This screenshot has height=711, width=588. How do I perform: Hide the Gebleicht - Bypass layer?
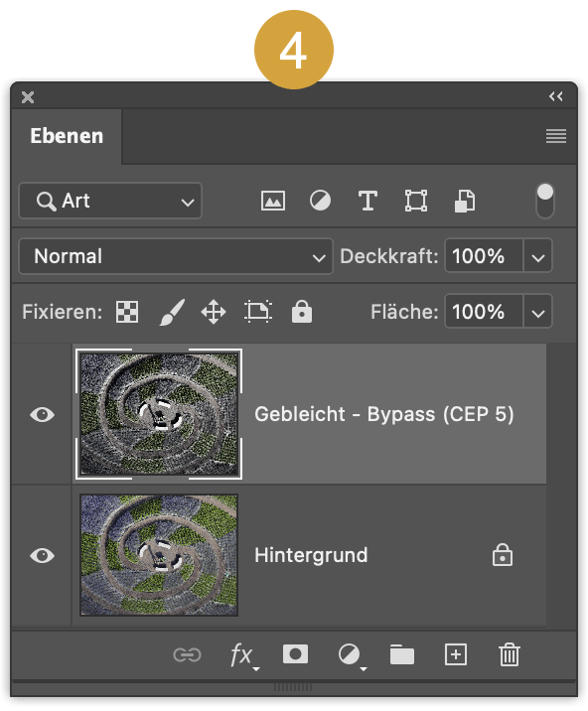[42, 414]
